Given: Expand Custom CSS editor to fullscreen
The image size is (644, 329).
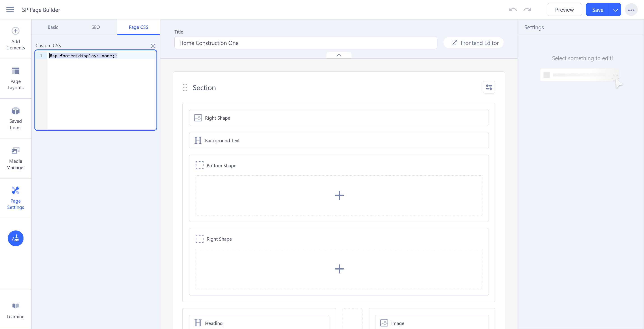Looking at the screenshot, I should 153,46.
